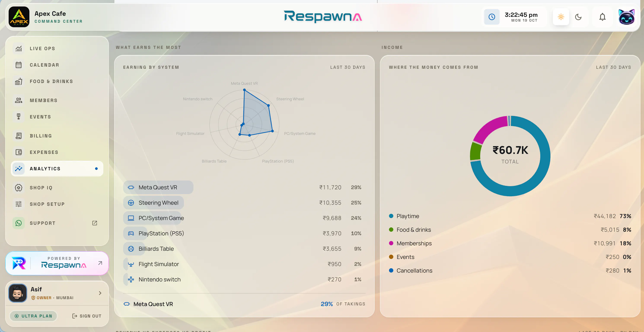Click the Meta Quest VR radar point
The image size is (644, 332).
244,90
